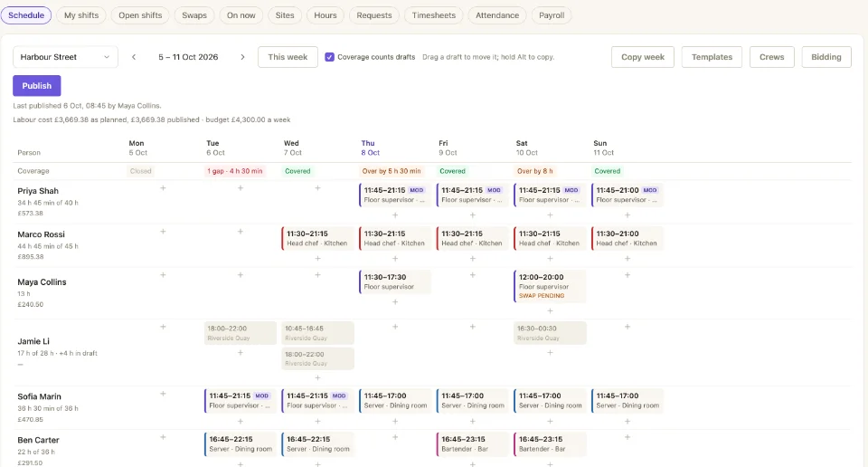Screen dimensions: 868x467
Task: Add a shift for Priya Shah on Tuesday
Action: click(x=241, y=188)
